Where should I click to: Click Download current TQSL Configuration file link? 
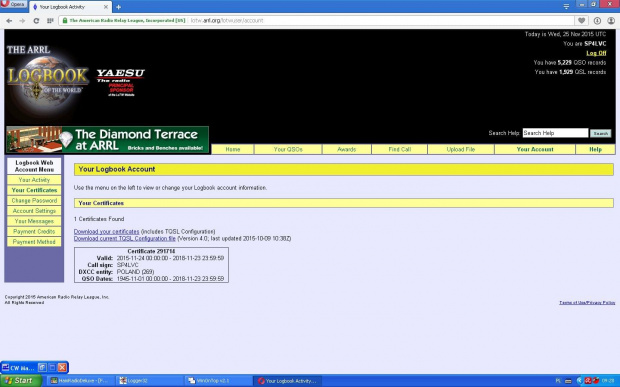[125, 239]
